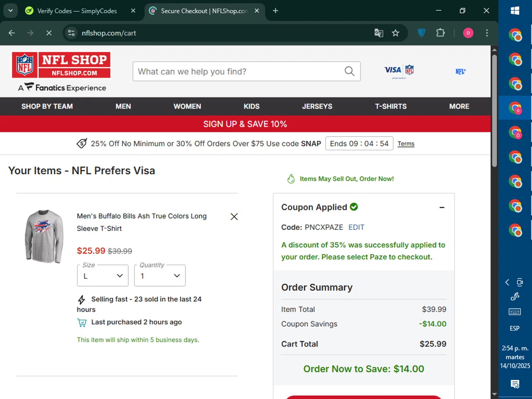
Task: Click the address bar URL nflshop.com/cart
Action: 109,33
